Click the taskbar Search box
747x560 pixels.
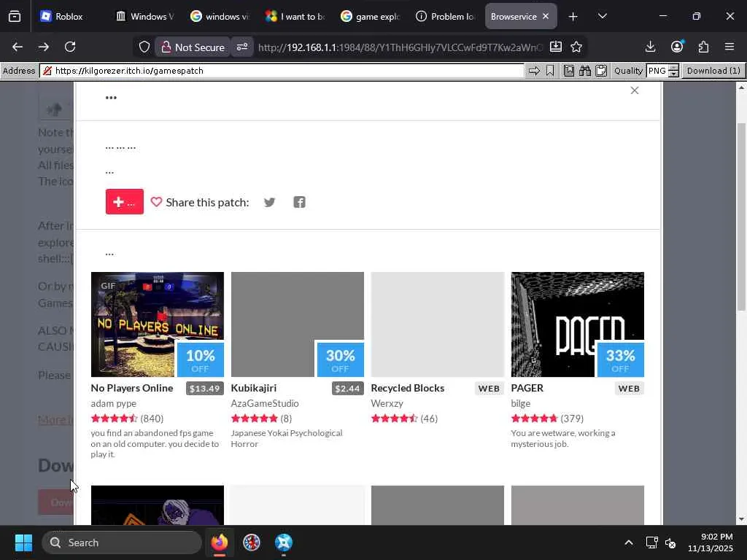[122, 542]
